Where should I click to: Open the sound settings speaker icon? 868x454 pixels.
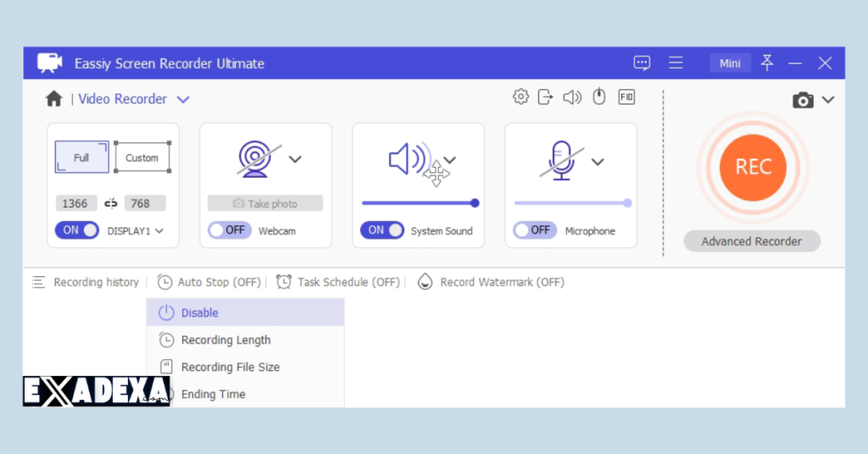[x=572, y=97]
